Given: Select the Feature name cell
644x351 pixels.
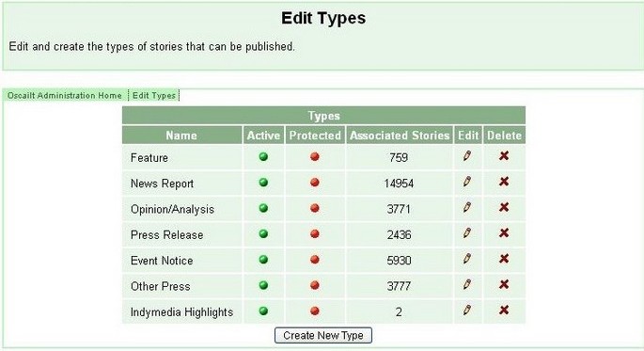Looking at the screenshot, I should coord(182,157).
